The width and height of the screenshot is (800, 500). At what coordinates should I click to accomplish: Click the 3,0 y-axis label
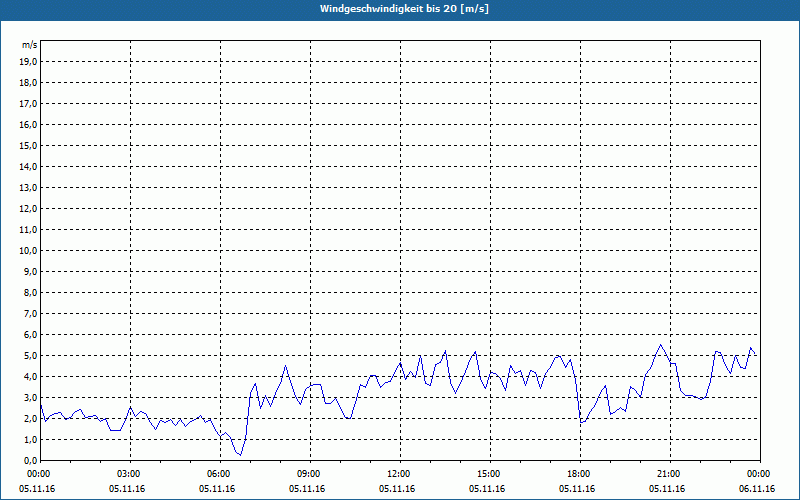pos(30,397)
